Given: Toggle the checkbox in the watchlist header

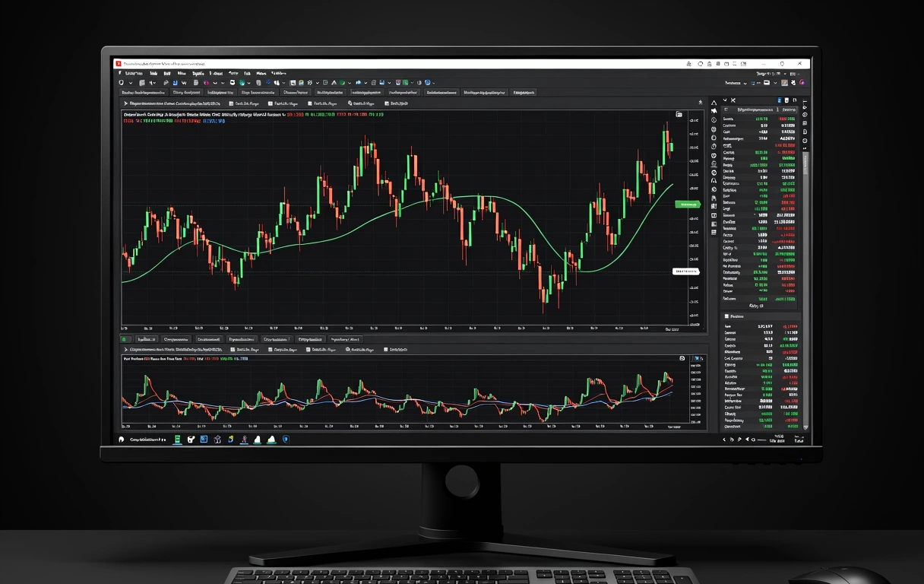Looking at the screenshot, I should coord(726,109).
